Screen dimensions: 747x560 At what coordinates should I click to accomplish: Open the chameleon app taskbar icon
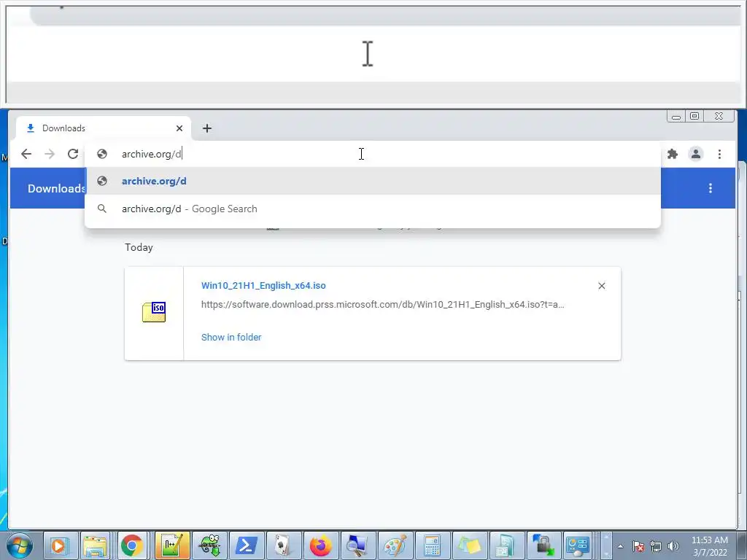click(209, 545)
